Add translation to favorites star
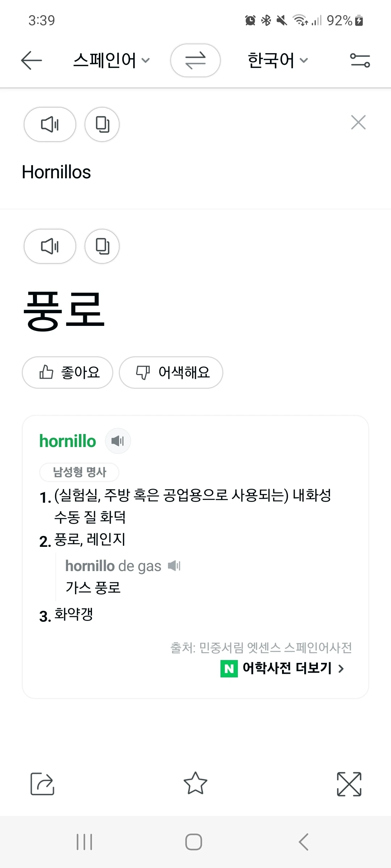Image resolution: width=391 pixels, height=868 pixels. [195, 783]
